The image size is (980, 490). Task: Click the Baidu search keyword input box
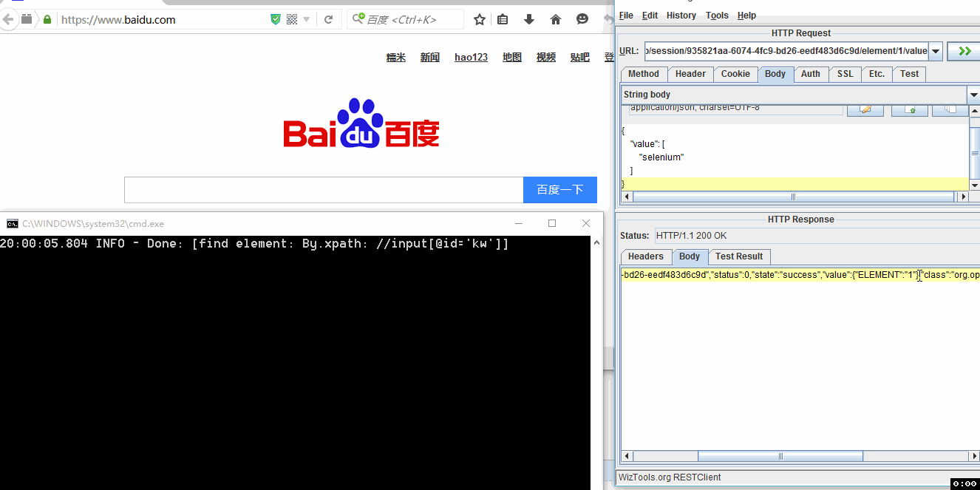tap(324, 190)
